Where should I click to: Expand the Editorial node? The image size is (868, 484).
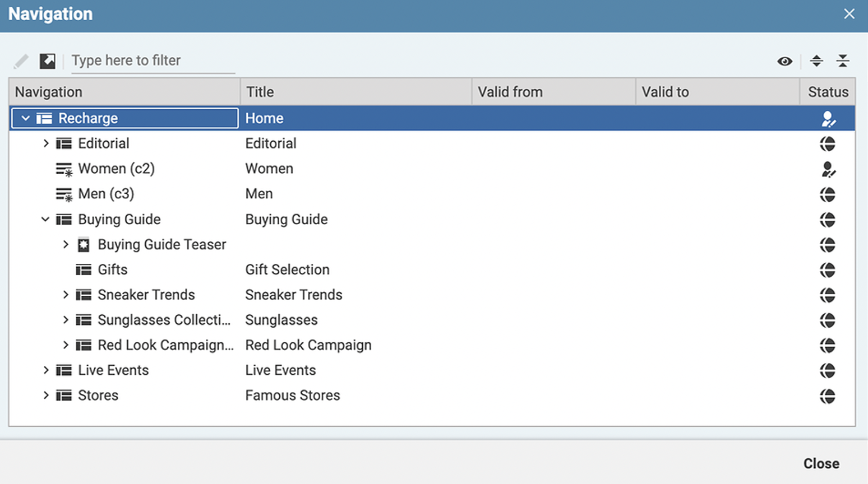click(x=46, y=143)
